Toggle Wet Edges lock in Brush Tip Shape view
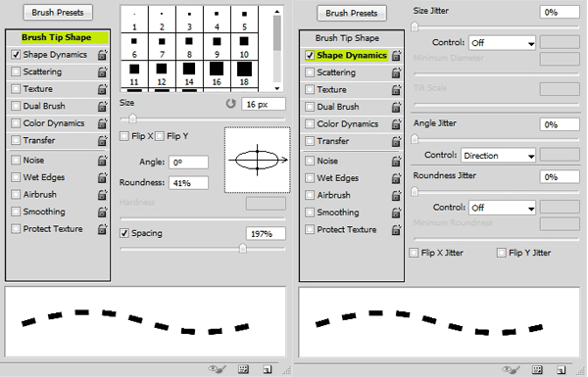The image size is (588, 377). pos(102,177)
